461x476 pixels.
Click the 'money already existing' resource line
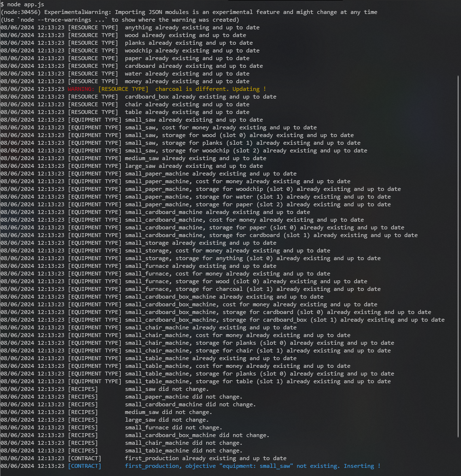(x=125, y=81)
